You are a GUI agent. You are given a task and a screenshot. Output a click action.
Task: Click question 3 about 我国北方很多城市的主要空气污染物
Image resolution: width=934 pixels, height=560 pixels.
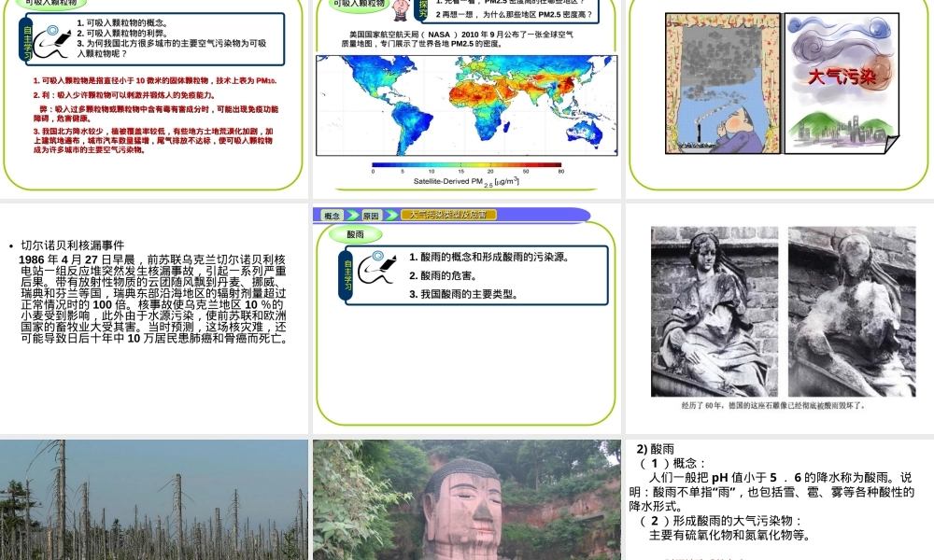click(x=172, y=49)
